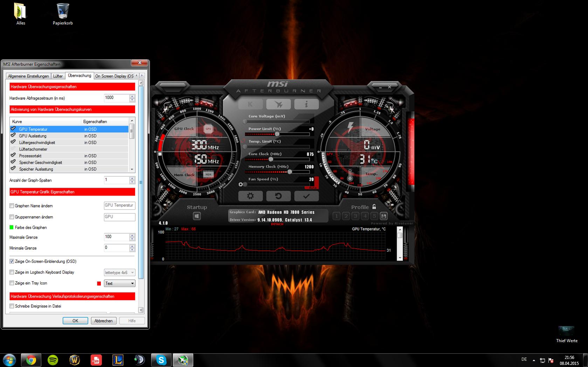588x367 pixels.
Task: Click the jet plane icon button in Afterburner
Action: pyautogui.click(x=278, y=104)
